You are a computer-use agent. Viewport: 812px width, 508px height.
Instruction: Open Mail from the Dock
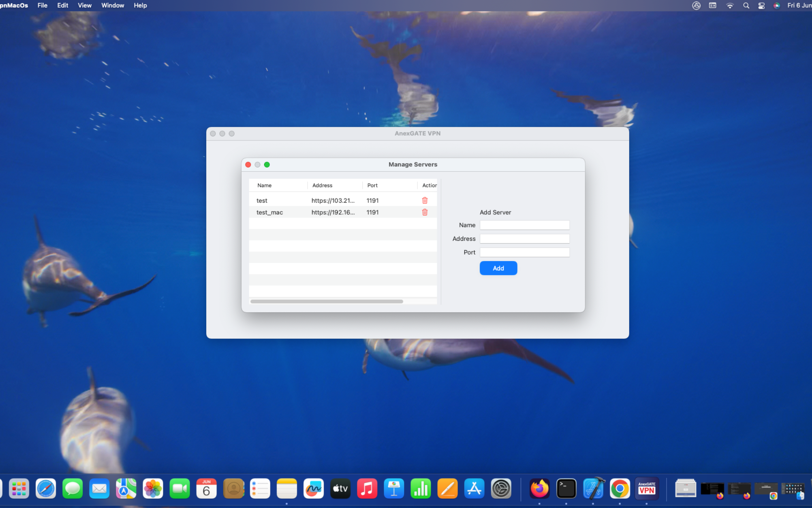(99, 489)
